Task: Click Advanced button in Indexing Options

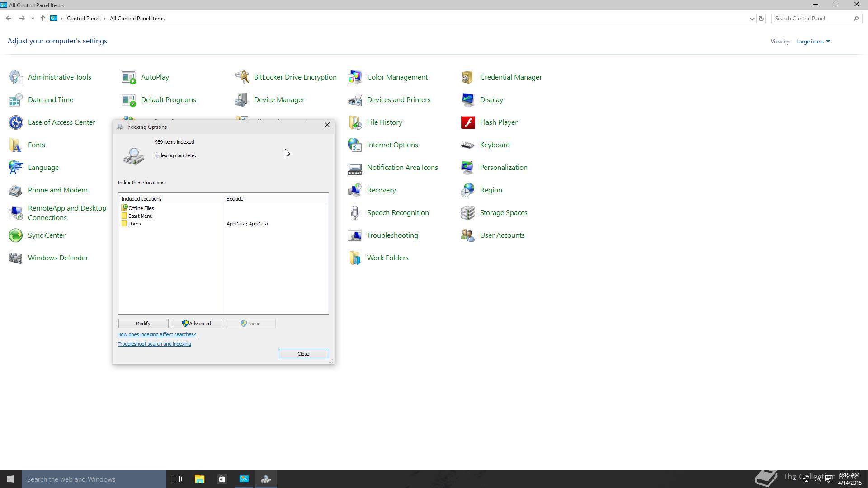Action: coord(197,324)
